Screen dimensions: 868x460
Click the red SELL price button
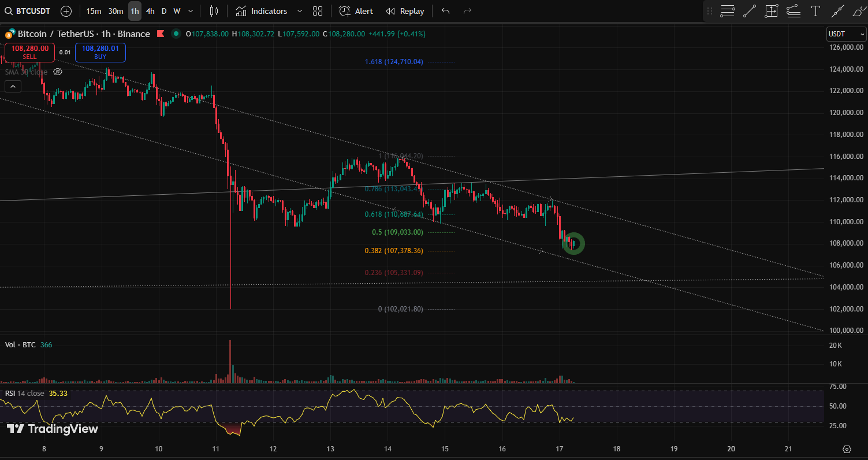tap(29, 53)
